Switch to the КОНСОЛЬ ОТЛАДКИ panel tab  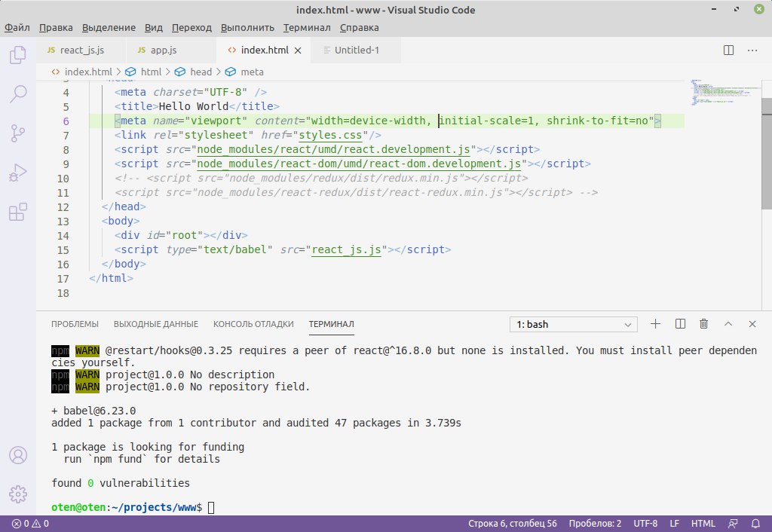click(x=253, y=324)
